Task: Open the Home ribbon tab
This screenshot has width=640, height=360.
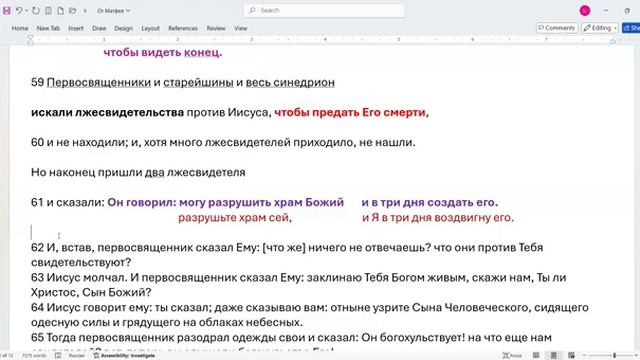Action: click(x=20, y=28)
